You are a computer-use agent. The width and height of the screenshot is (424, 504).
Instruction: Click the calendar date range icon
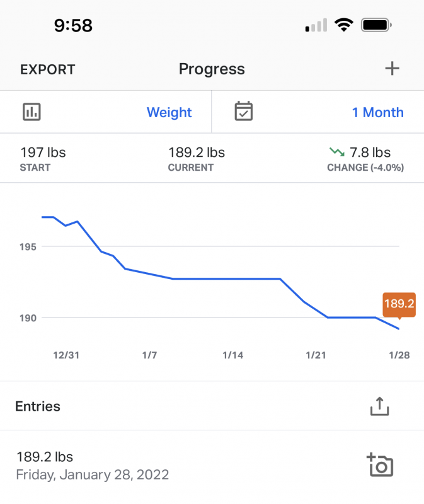coord(243,112)
